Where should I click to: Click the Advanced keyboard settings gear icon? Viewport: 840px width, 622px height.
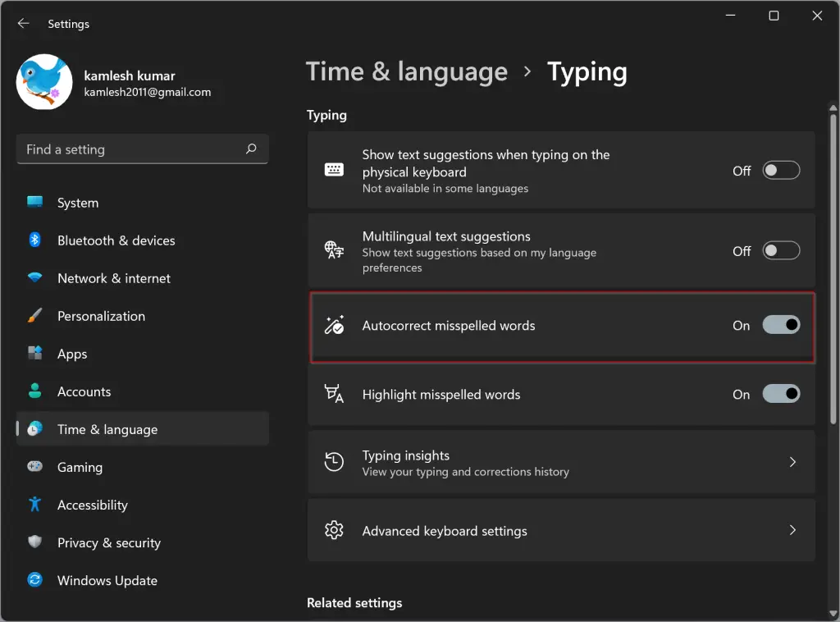point(334,530)
